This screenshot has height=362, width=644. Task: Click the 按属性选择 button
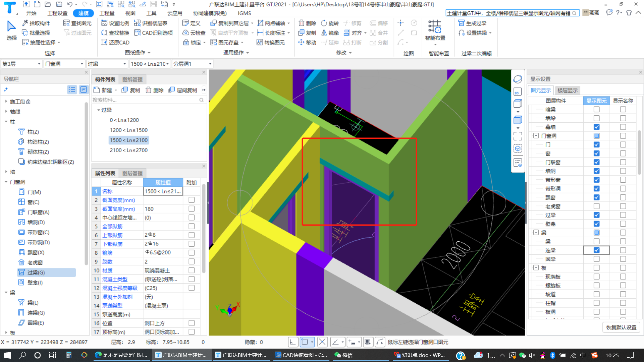point(41,43)
